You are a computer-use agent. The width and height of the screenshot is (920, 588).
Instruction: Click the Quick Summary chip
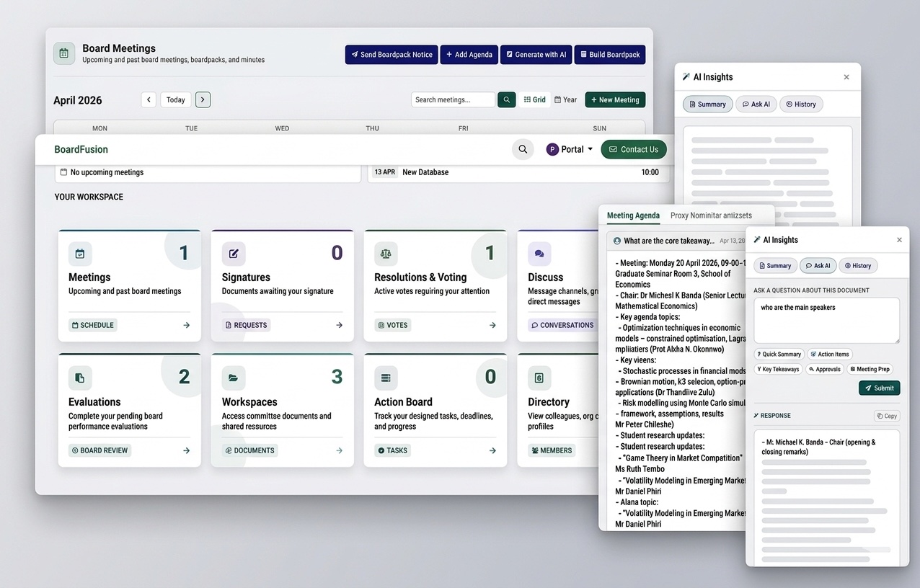(779, 355)
